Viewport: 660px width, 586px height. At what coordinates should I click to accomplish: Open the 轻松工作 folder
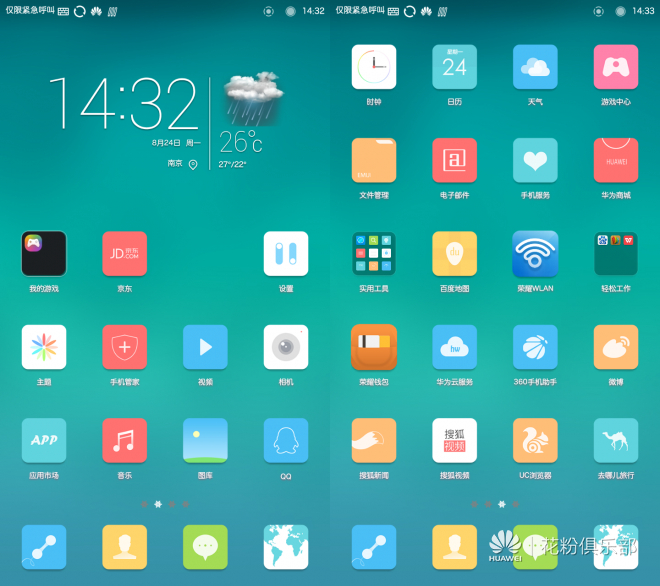616,253
